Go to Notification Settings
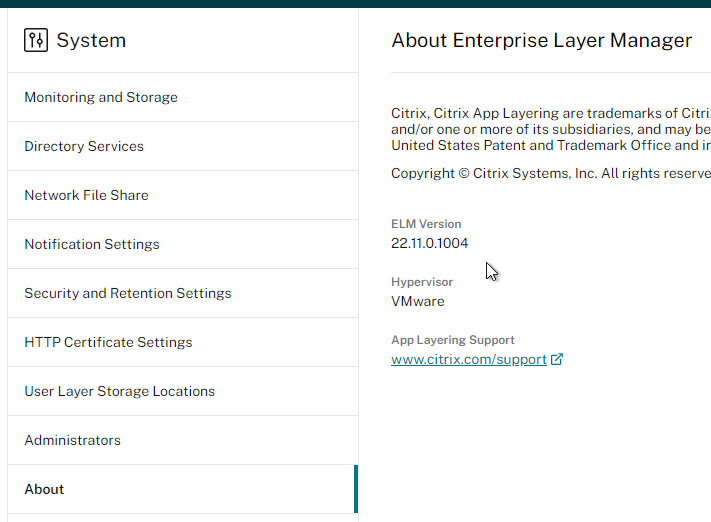711x522 pixels. pyautogui.click(x=183, y=244)
